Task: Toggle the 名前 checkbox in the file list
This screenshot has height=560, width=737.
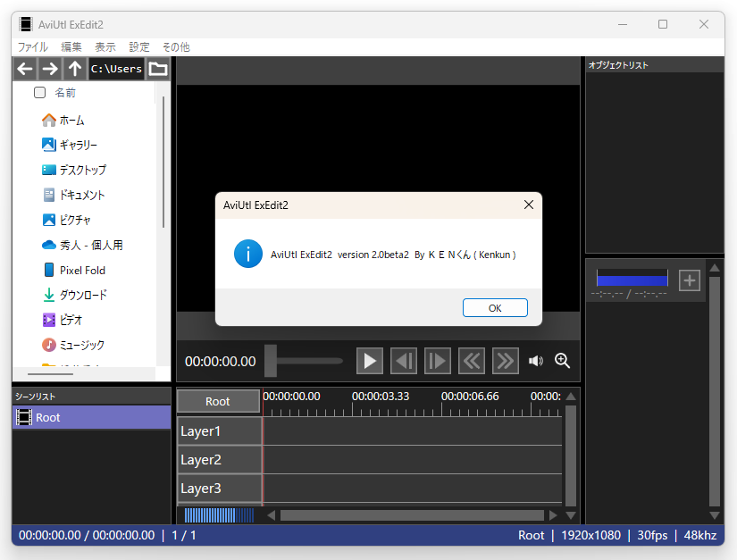Action: pos(39,92)
